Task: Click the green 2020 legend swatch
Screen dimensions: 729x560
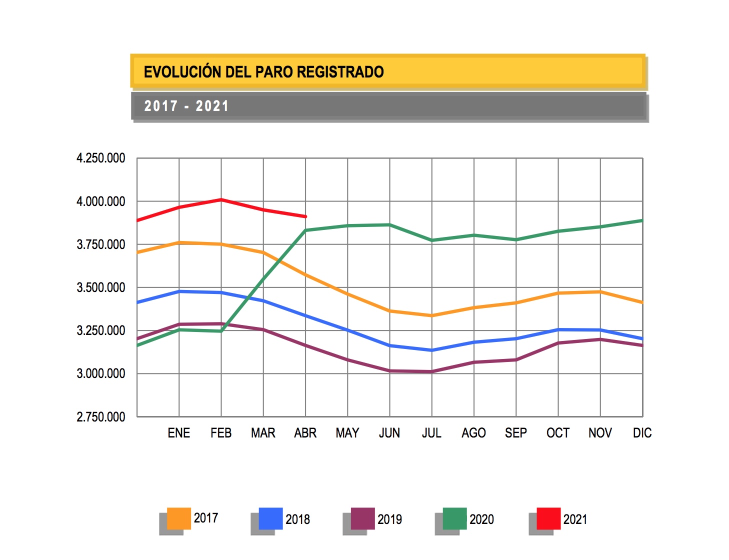Action: [x=454, y=518]
